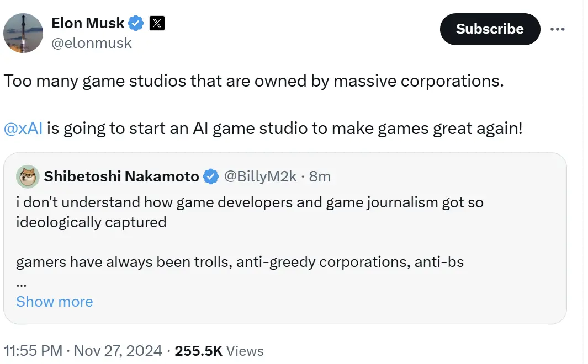The width and height of the screenshot is (588, 364).
Task: Click the blue verified badge next to Elon Musk
Action: (x=135, y=23)
